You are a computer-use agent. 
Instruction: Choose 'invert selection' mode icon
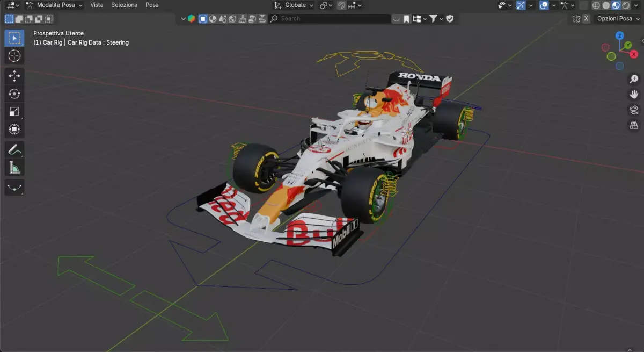coord(39,19)
